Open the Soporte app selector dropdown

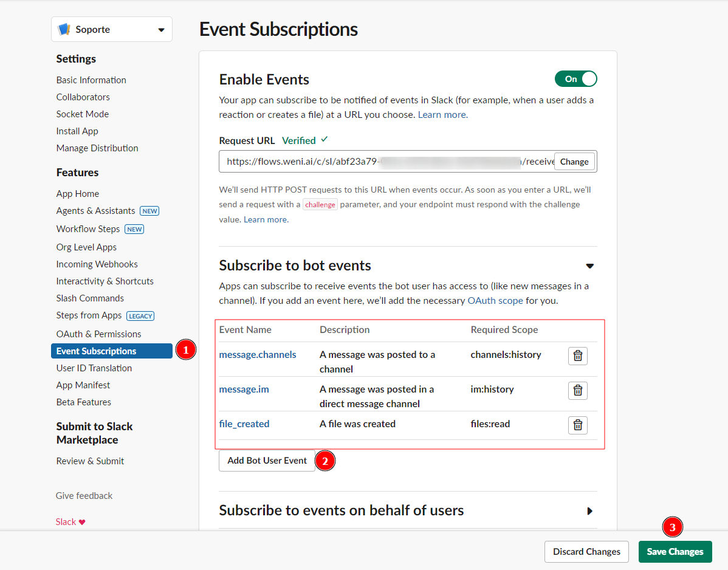tap(112, 29)
